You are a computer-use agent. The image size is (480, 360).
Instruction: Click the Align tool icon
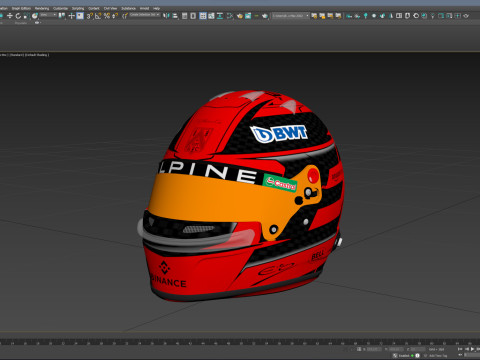click(x=175, y=16)
